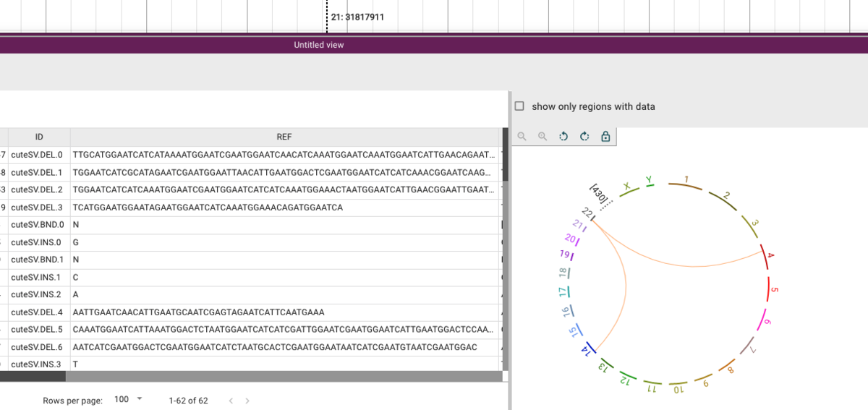
Task: Click the vertical scrollbar thumb of table
Action: [506, 155]
